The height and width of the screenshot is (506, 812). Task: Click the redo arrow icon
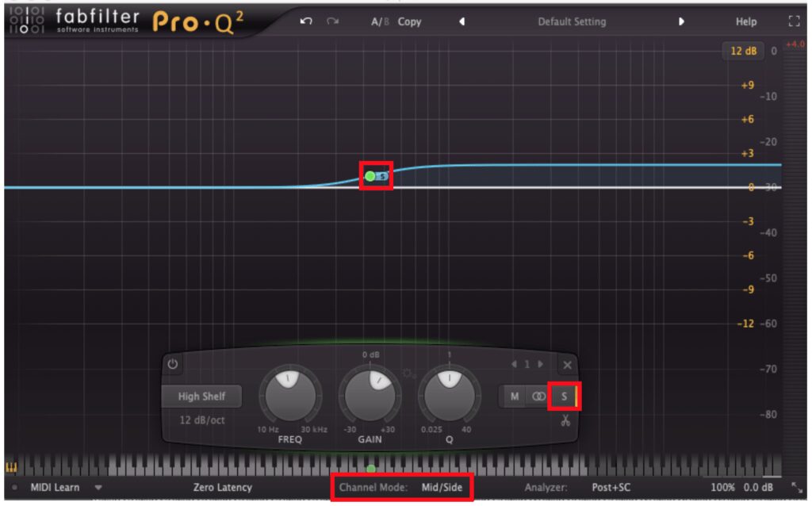[x=332, y=21]
